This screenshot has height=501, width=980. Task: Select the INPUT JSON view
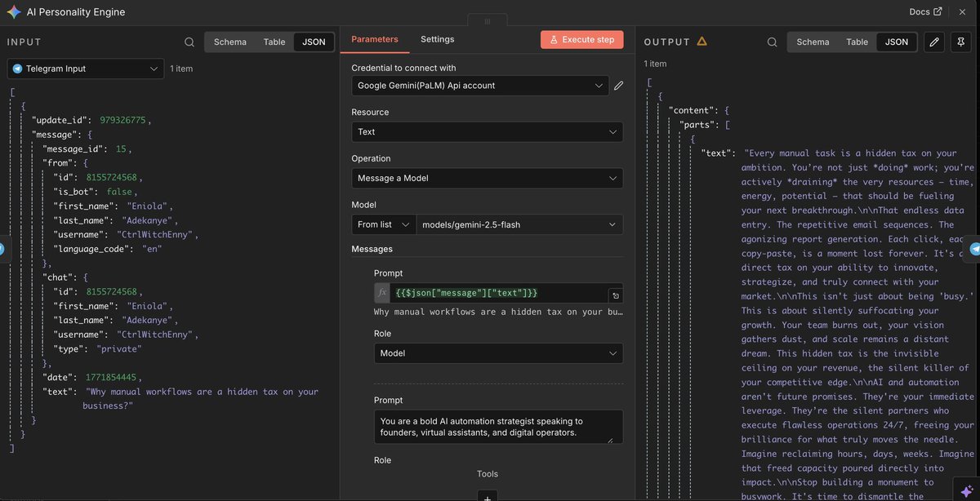point(314,42)
